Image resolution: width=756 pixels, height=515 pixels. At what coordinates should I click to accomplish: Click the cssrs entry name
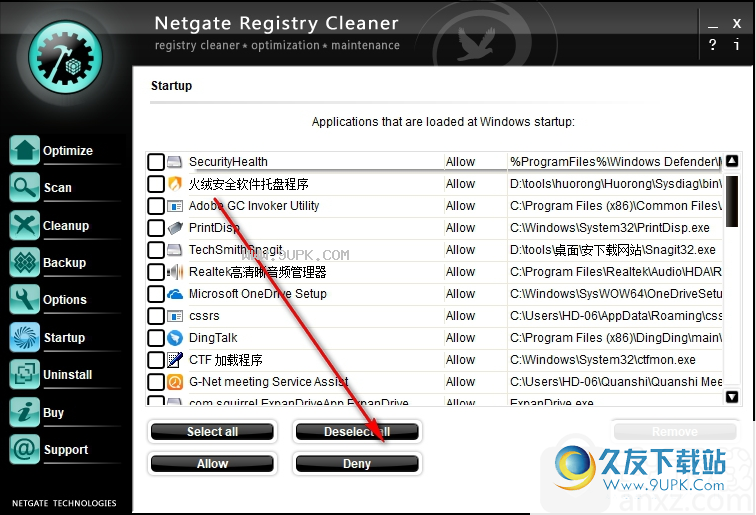click(204, 316)
